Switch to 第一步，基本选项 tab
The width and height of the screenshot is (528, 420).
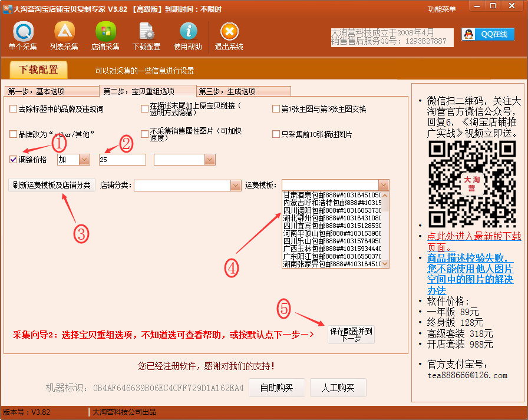pyautogui.click(x=52, y=91)
